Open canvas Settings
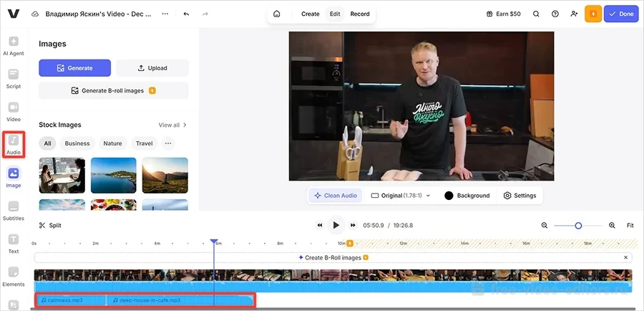The width and height of the screenshot is (644, 311). [520, 196]
